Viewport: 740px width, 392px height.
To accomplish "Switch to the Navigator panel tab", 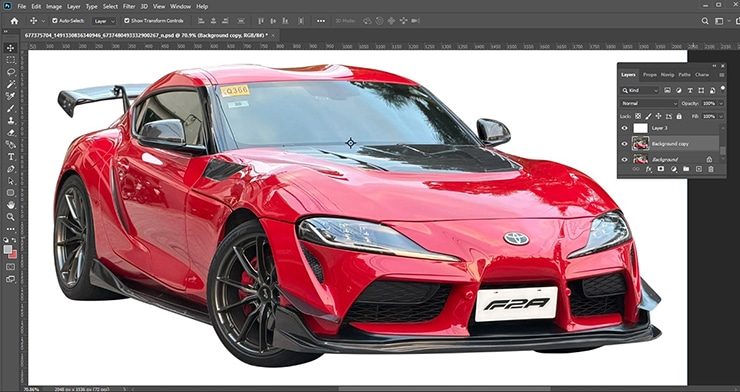I will [x=667, y=75].
